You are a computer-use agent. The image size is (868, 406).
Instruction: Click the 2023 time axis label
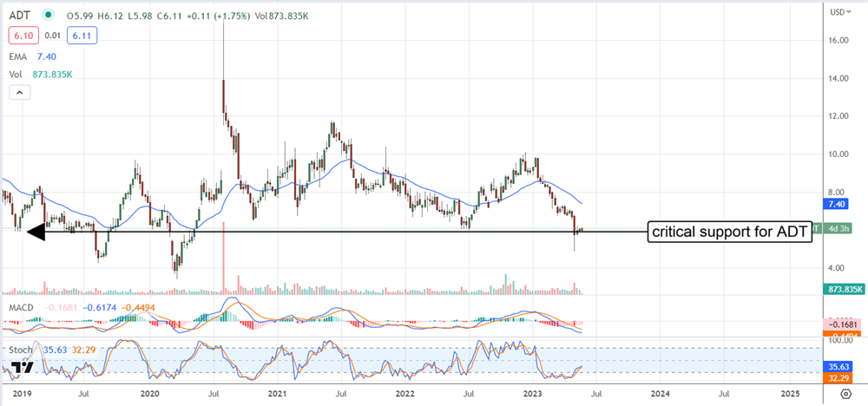[x=532, y=394]
